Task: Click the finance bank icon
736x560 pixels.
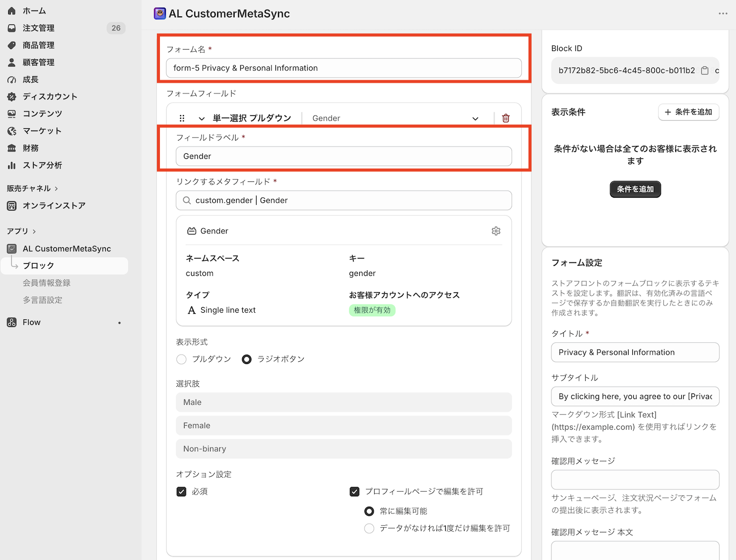Action: (x=12, y=148)
